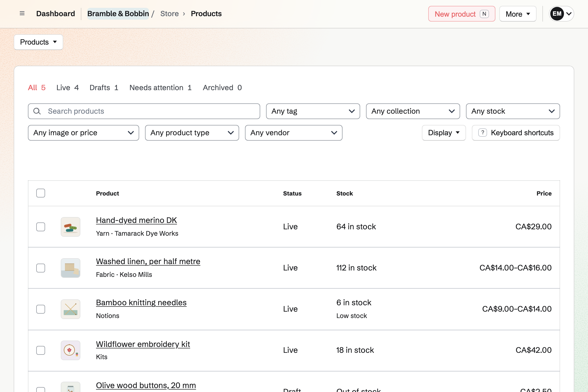Select the Bamboo knitting needles checkbox

pyautogui.click(x=40, y=309)
